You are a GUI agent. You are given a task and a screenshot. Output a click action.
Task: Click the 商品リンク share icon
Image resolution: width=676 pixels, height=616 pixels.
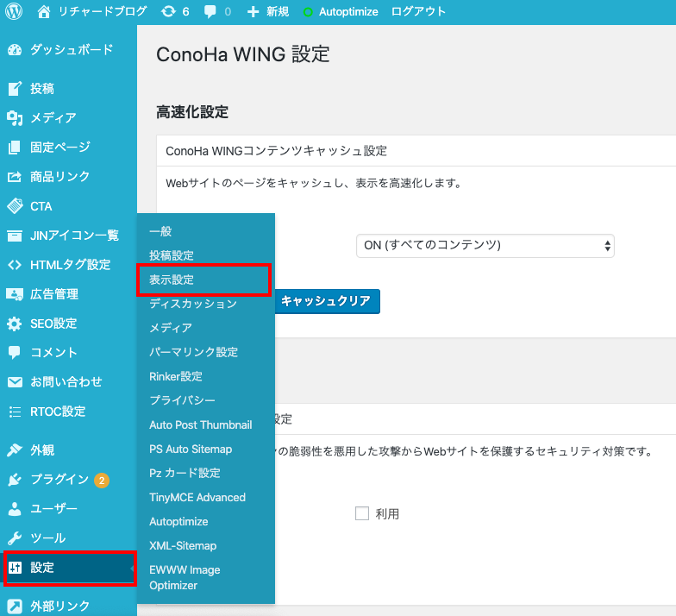(x=14, y=176)
